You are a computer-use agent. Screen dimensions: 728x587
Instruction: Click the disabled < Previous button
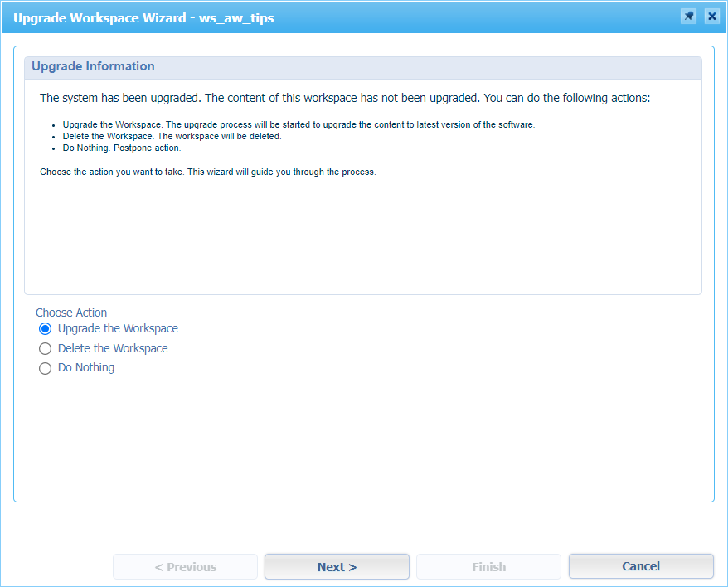point(185,567)
